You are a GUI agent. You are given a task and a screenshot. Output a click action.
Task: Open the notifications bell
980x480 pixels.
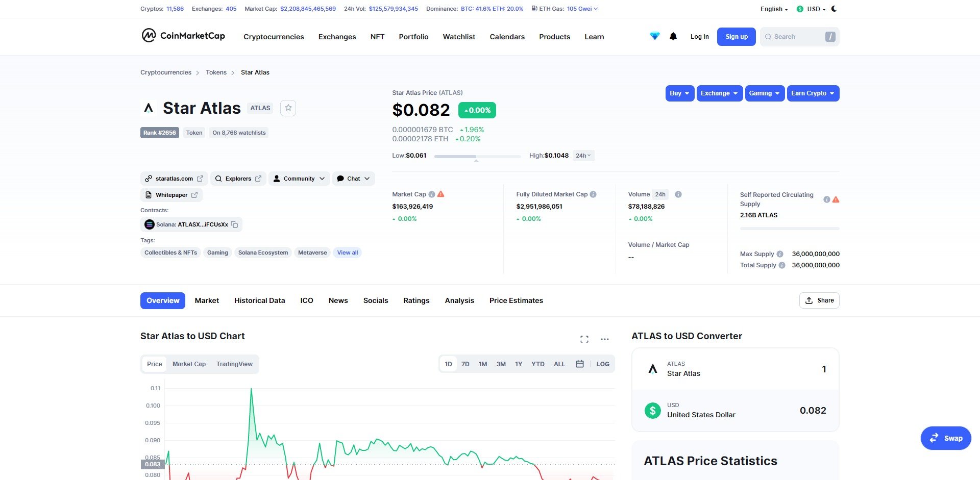pyautogui.click(x=673, y=37)
